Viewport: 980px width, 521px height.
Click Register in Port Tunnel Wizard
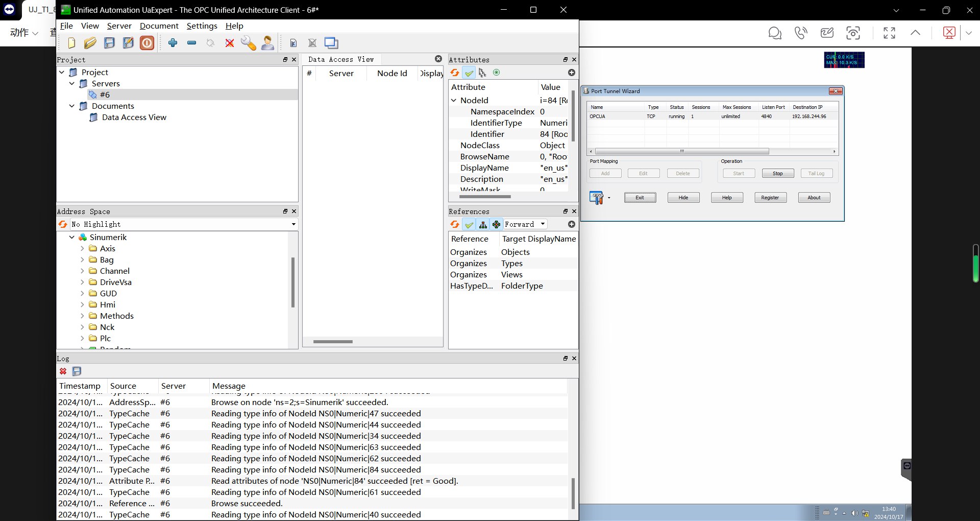click(x=770, y=198)
